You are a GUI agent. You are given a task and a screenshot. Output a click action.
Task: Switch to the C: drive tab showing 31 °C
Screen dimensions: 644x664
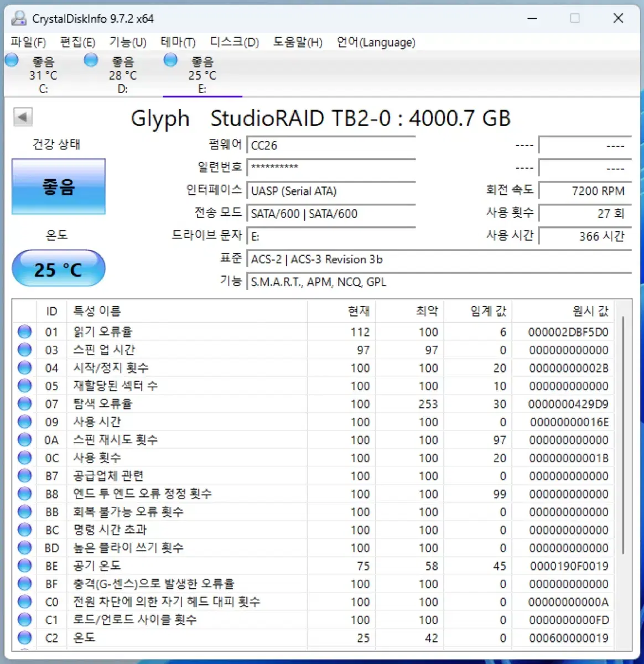click(x=44, y=74)
